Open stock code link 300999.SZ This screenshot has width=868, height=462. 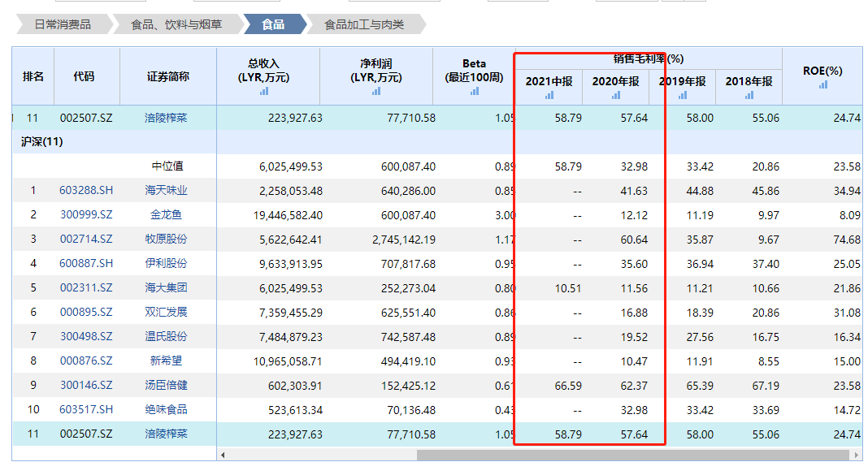86,215
